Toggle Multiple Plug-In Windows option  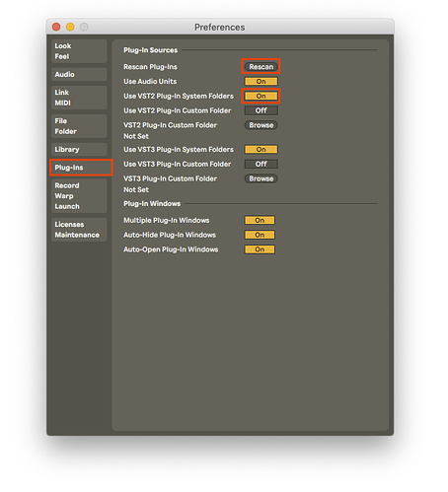tap(260, 220)
